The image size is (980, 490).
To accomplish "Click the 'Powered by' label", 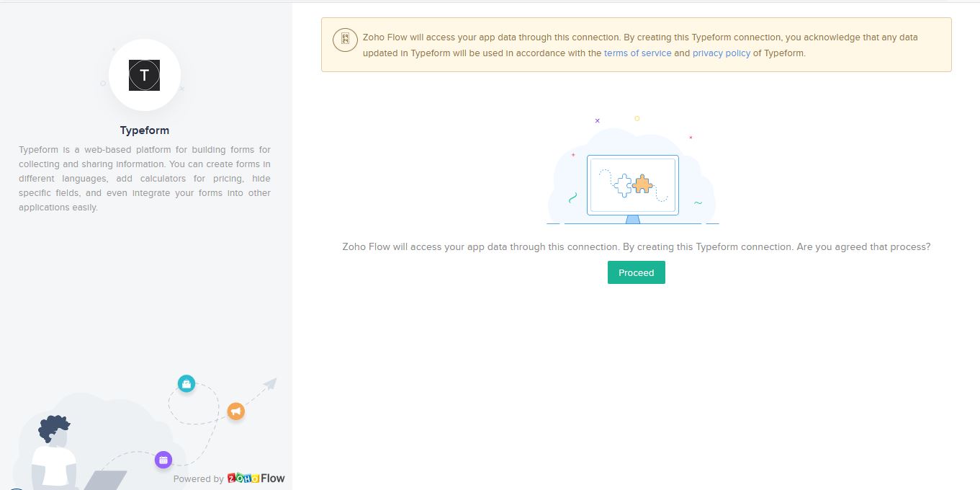I will tap(198, 479).
